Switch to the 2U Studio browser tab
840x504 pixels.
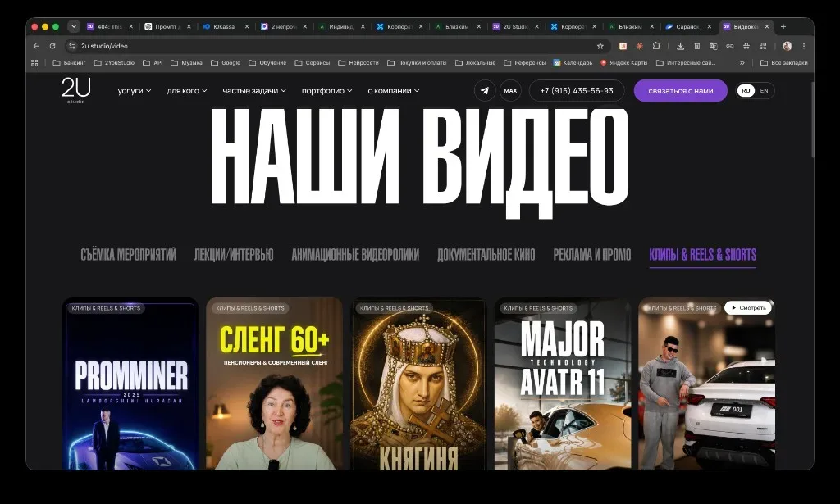tap(515, 26)
